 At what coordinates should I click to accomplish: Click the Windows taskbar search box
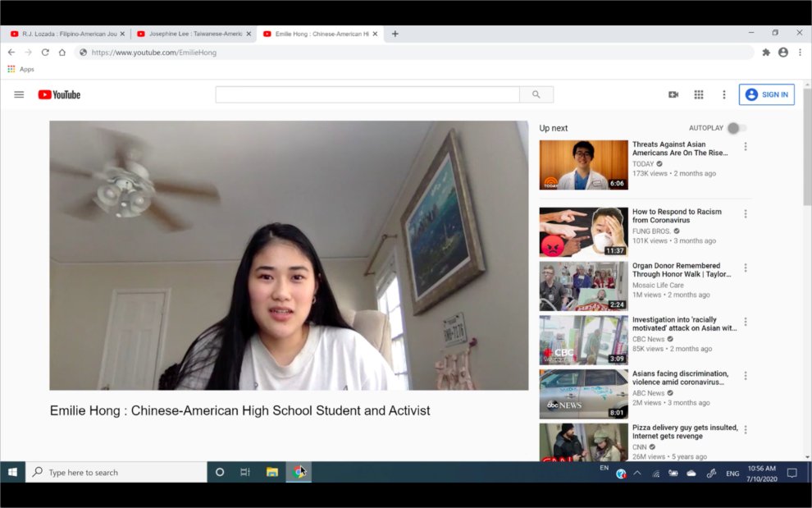[116, 472]
